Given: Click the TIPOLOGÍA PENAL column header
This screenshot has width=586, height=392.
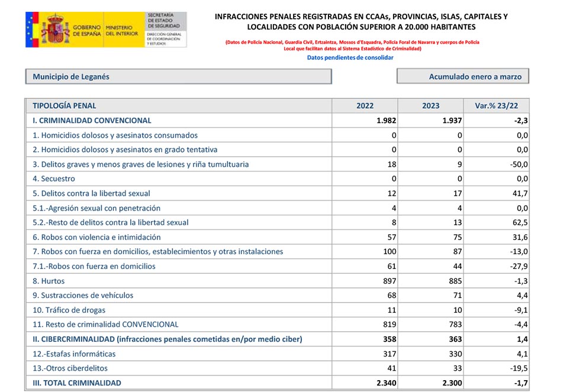Looking at the screenshot, I should tap(65, 106).
